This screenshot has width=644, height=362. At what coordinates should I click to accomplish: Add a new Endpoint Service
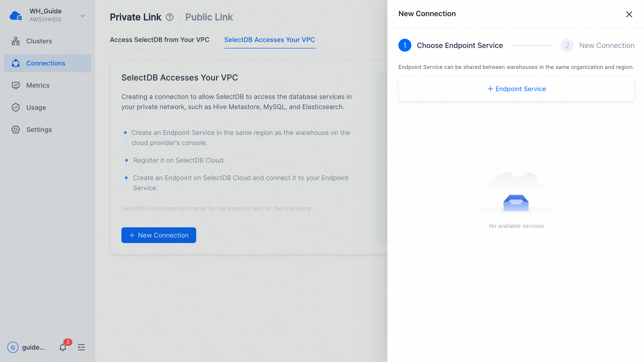tap(517, 89)
